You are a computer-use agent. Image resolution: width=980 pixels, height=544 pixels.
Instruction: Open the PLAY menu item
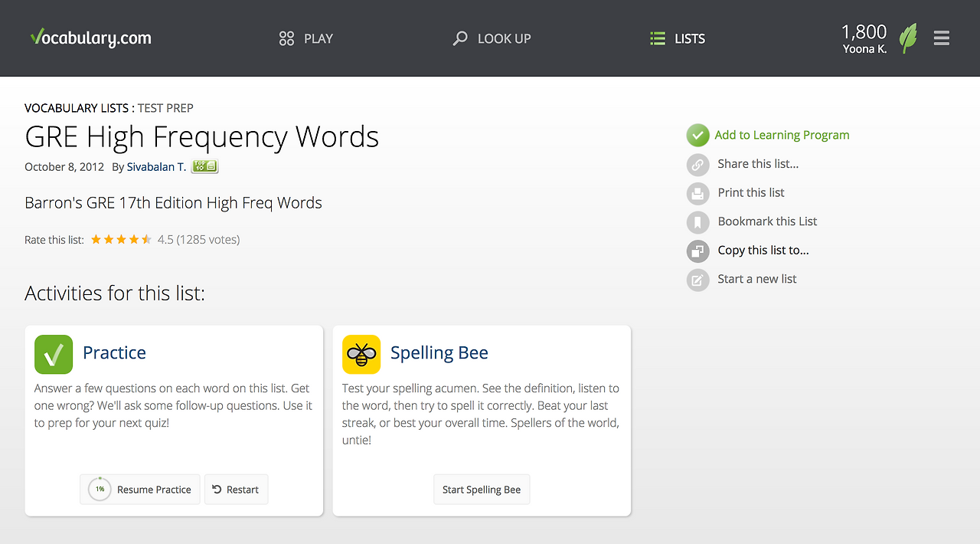[x=318, y=38]
